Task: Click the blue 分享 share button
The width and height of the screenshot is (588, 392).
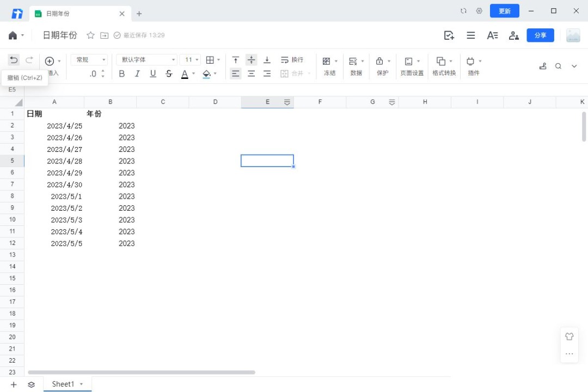Action: pos(540,35)
